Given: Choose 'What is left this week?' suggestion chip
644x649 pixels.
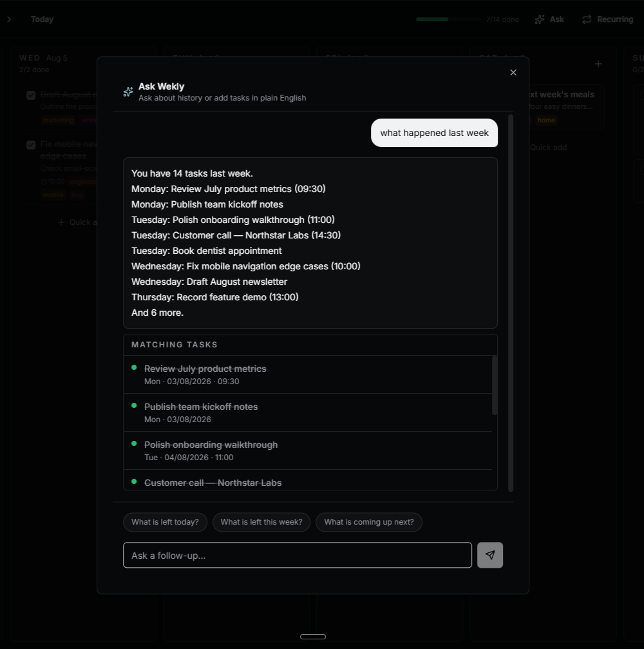Looking at the screenshot, I should (x=261, y=522).
